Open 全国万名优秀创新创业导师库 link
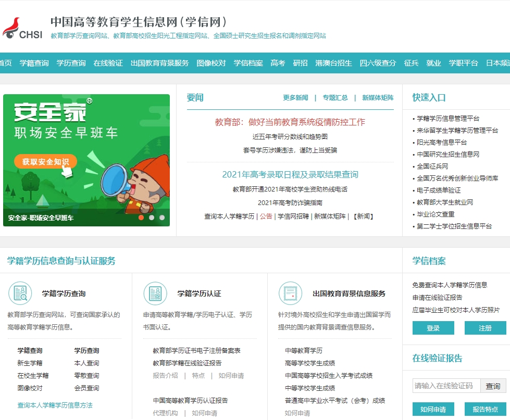 [x=457, y=179]
